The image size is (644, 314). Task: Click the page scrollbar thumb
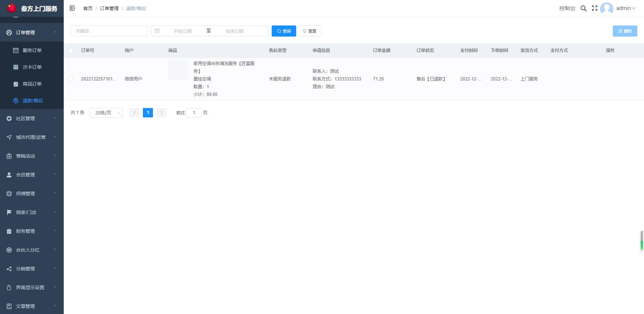[642, 241]
